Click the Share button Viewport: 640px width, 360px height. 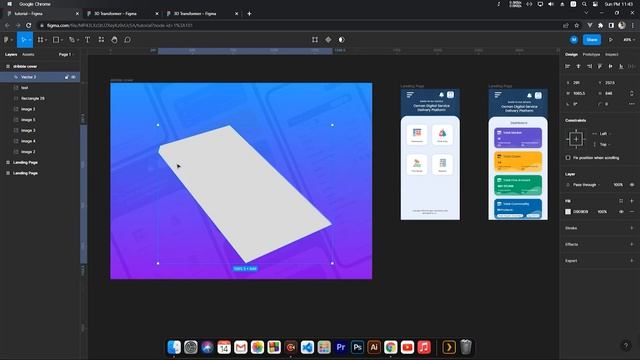pyautogui.click(x=592, y=40)
